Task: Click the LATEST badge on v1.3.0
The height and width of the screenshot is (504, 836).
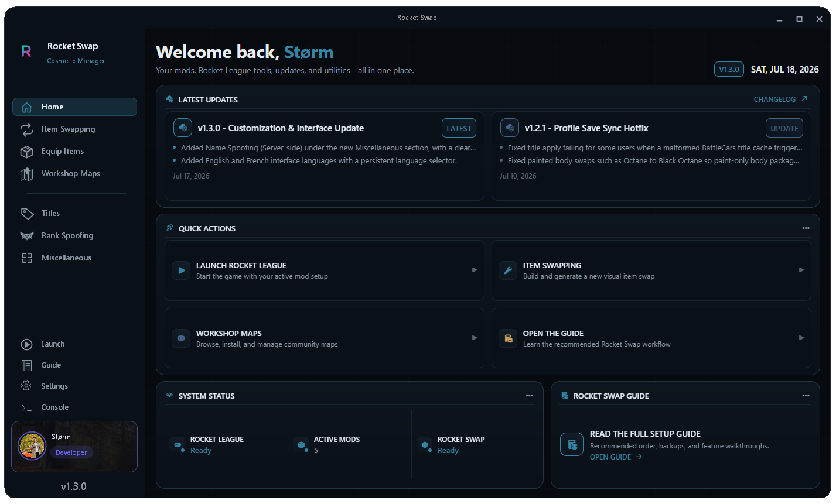Action: pos(459,128)
